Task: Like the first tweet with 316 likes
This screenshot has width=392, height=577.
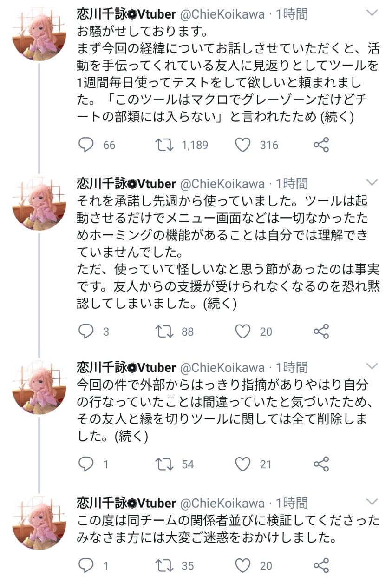Action: (243, 145)
